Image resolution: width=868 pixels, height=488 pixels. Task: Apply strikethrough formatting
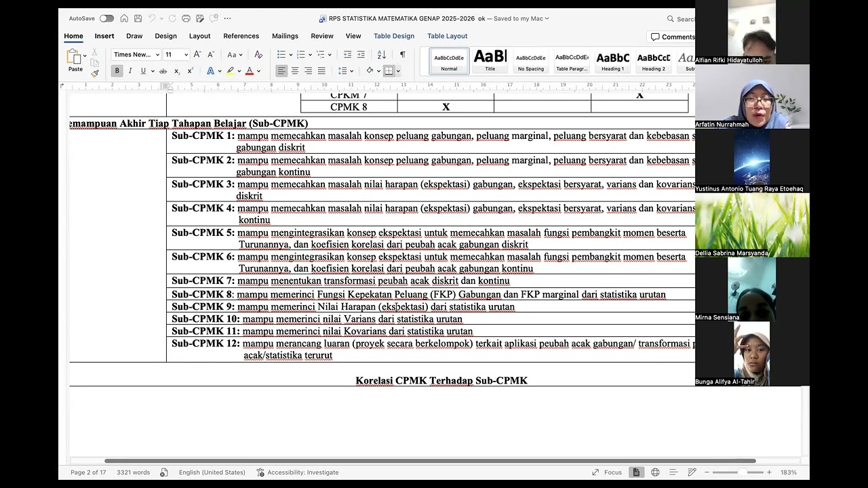point(163,70)
